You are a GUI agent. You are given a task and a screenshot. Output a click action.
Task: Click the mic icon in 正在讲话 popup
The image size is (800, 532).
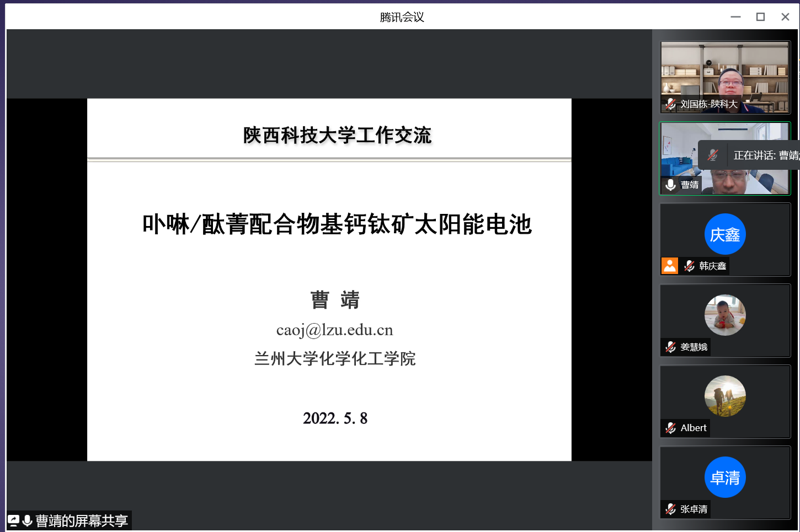coord(713,155)
